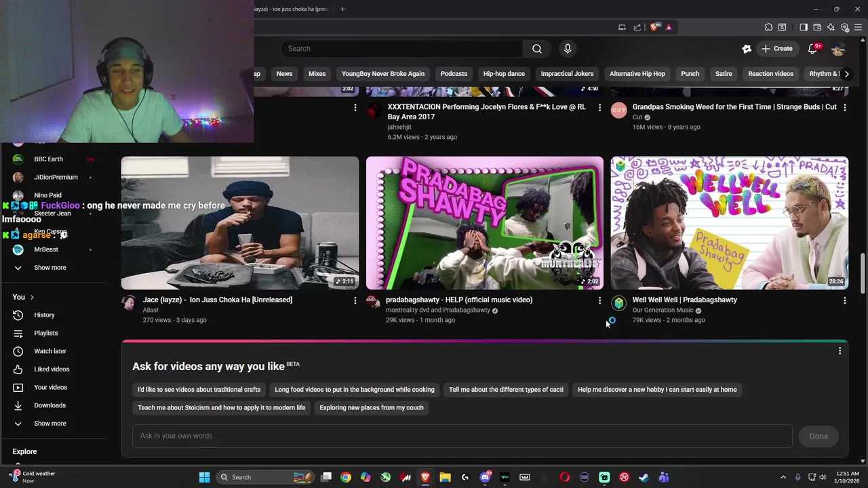Open Your videos in the sidebar
Image resolution: width=868 pixels, height=488 pixels.
coord(54,387)
